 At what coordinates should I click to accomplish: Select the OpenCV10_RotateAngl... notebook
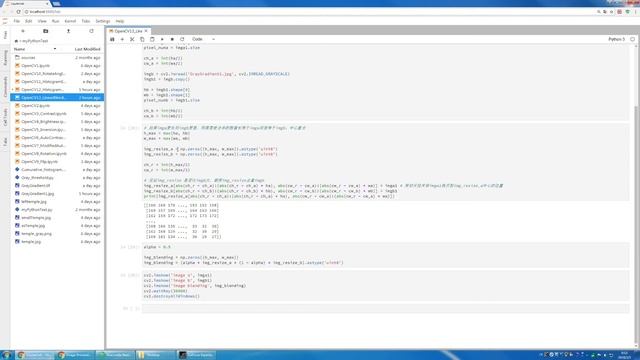[57, 73]
